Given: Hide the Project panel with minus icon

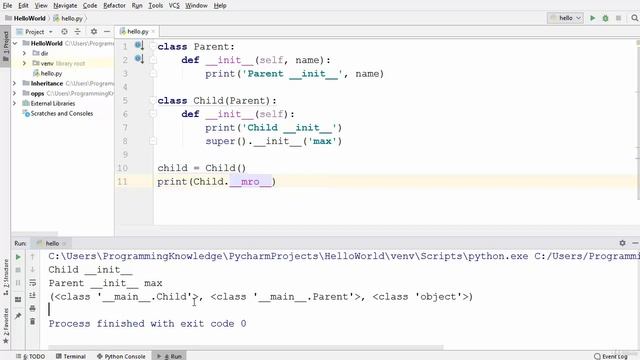Looking at the screenshot, I should (x=107, y=31).
